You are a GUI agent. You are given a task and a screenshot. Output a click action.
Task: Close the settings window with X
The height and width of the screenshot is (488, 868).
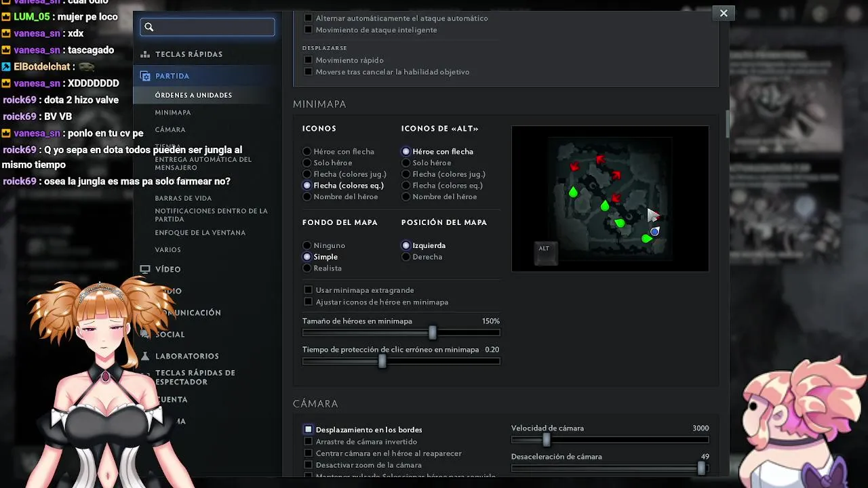click(724, 13)
